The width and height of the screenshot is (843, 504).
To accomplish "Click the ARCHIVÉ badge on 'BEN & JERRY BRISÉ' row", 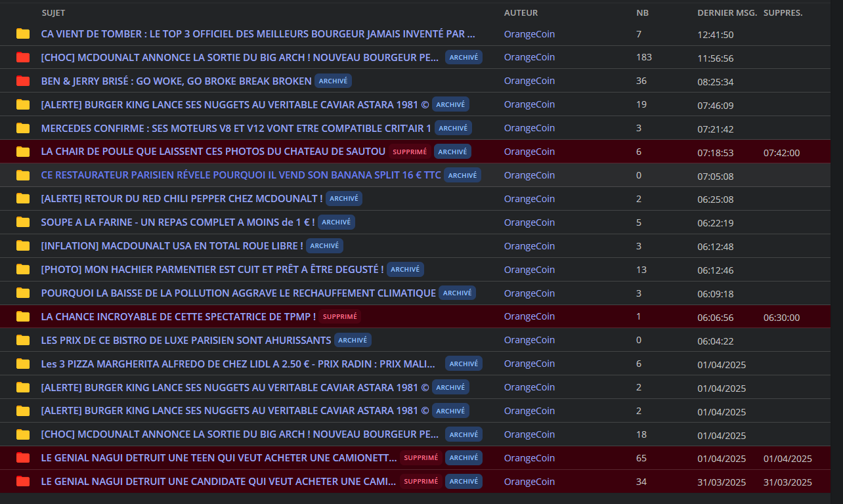I will [x=333, y=81].
